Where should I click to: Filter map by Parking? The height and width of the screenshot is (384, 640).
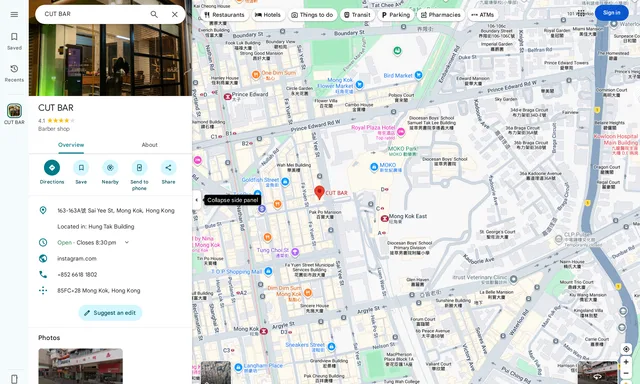coord(396,15)
